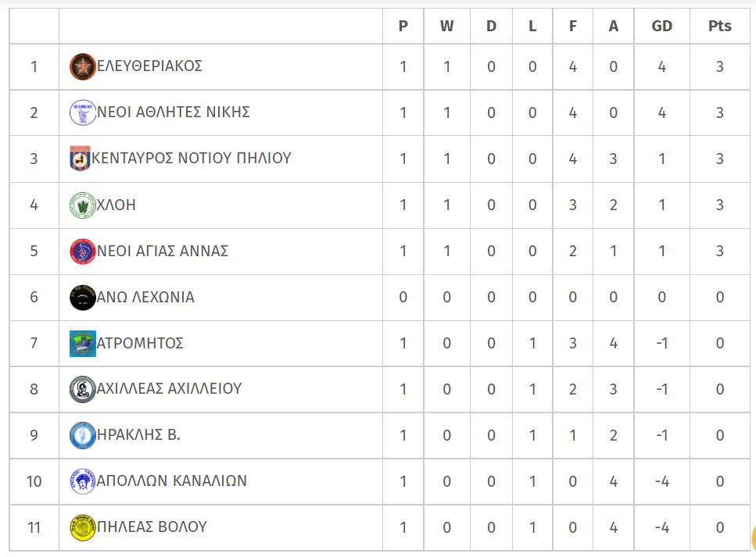Image resolution: width=756 pixels, height=557 pixels.
Task: Select the ΠΗΛΕΑΣ ΒΟΛΟΥ team name
Action: point(152,527)
